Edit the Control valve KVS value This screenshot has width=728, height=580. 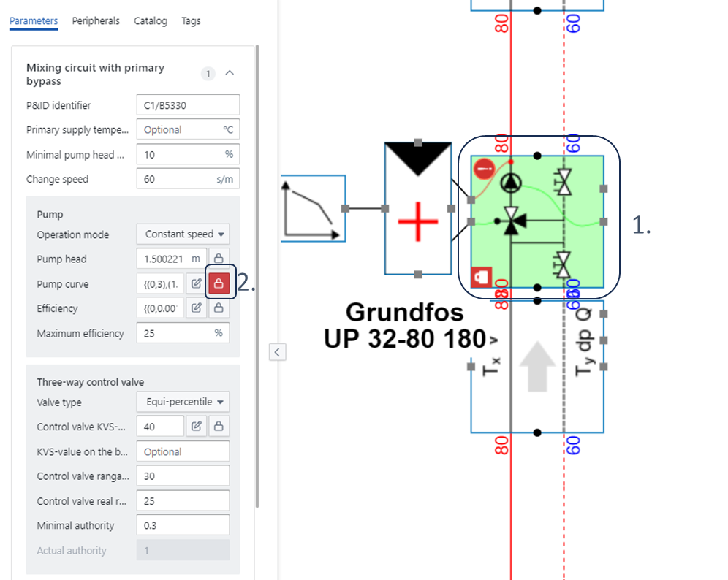tap(196, 427)
